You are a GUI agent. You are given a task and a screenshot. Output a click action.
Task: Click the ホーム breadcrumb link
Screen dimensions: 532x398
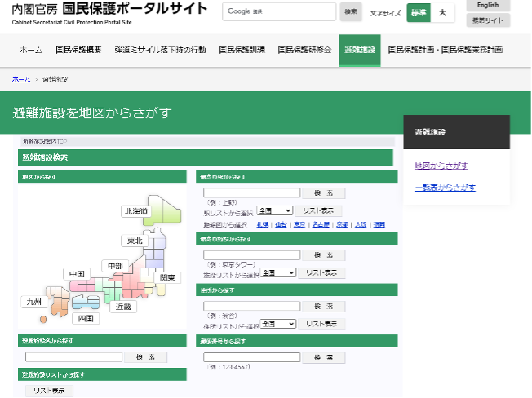21,79
